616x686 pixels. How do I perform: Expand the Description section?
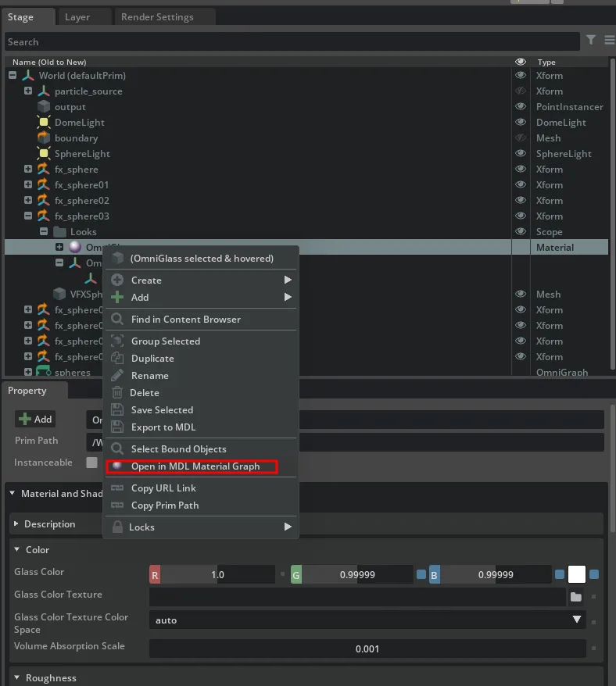[16, 523]
